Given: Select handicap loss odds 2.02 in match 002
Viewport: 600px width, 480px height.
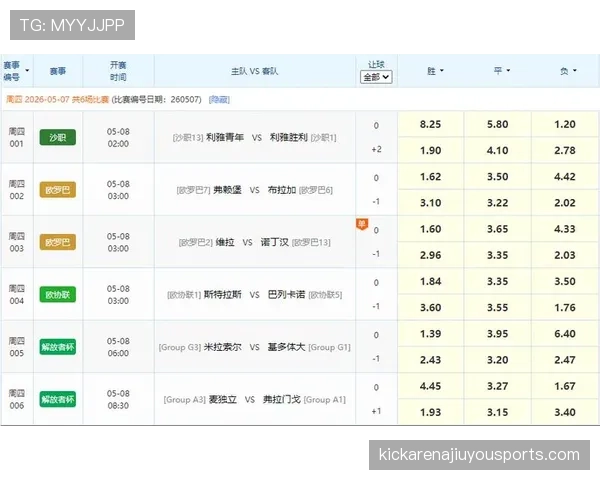Looking at the screenshot, I should coord(565,203).
